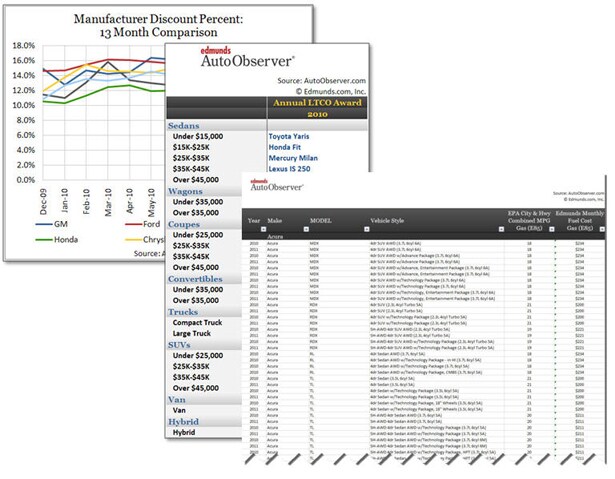The width and height of the screenshot is (615, 479).
Task: Select the Wagons category heading
Action: (185, 191)
